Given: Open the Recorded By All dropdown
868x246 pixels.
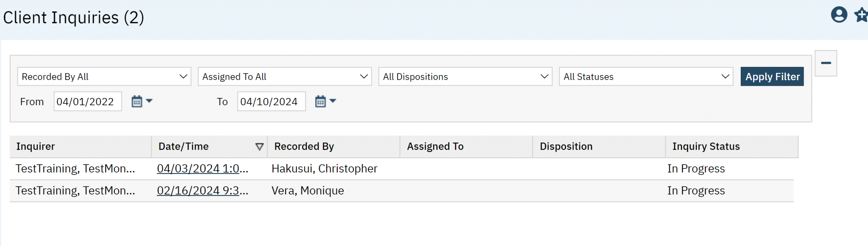Looking at the screenshot, I should point(104,76).
